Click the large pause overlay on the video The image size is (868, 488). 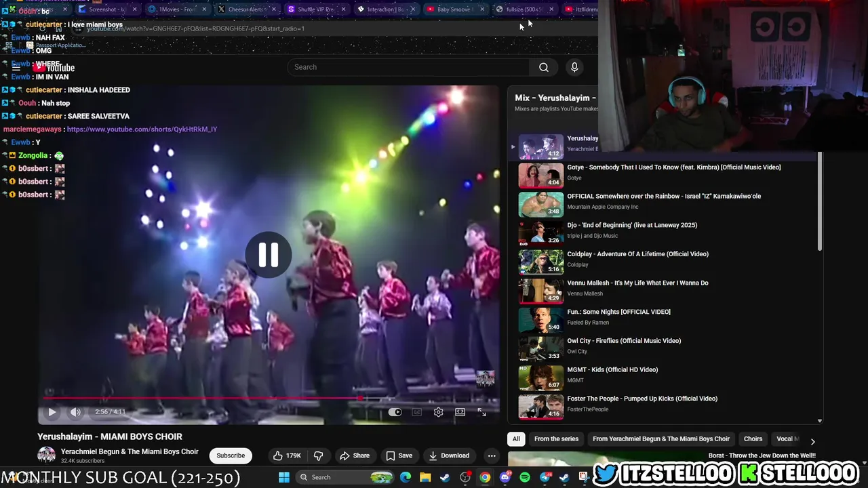[269, 255]
